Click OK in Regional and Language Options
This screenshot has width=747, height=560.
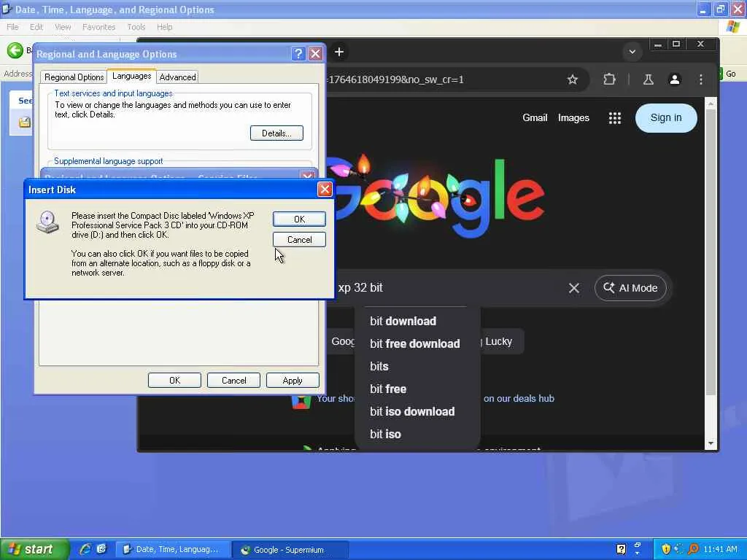(x=174, y=381)
